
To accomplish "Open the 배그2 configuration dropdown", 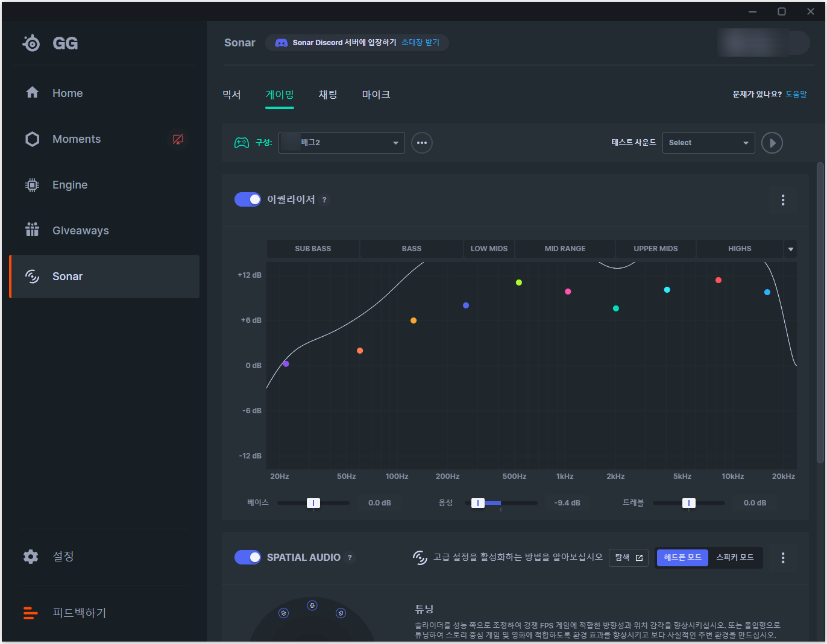I will [x=342, y=143].
